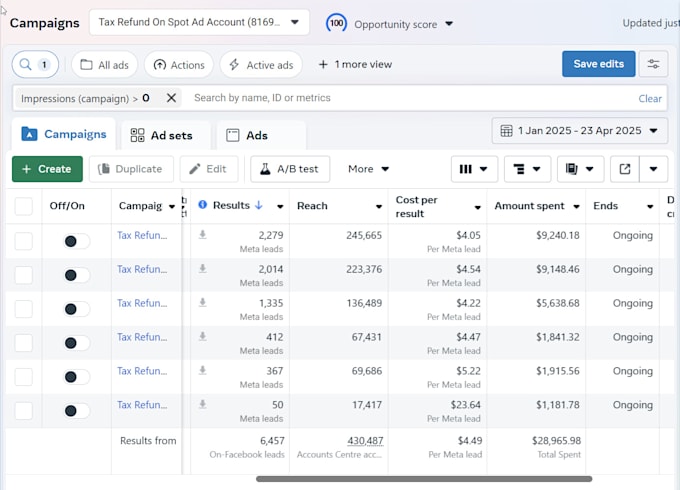Click download icon for 367 results row
680x490 pixels.
[x=203, y=370]
